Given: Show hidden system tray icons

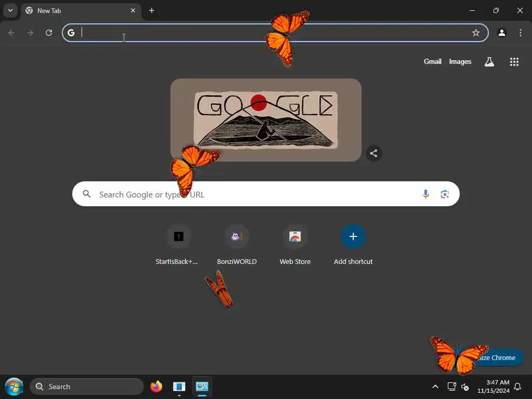Looking at the screenshot, I should [x=435, y=387].
